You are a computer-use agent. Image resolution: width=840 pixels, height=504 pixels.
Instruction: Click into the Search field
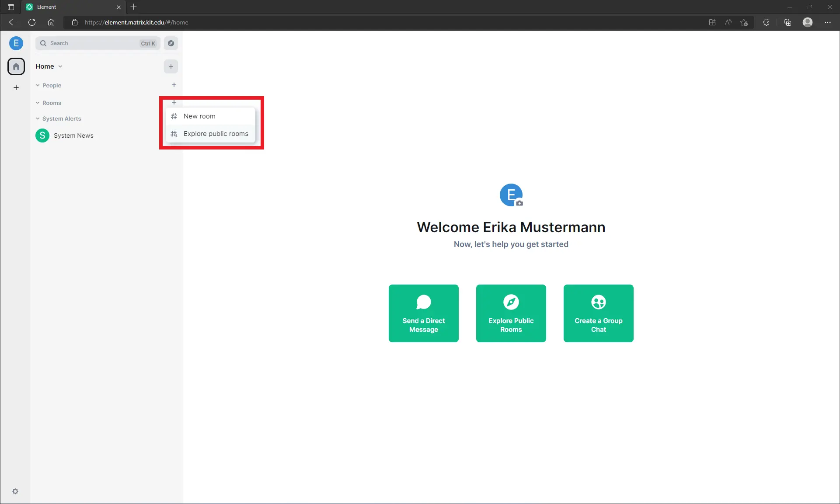point(92,43)
